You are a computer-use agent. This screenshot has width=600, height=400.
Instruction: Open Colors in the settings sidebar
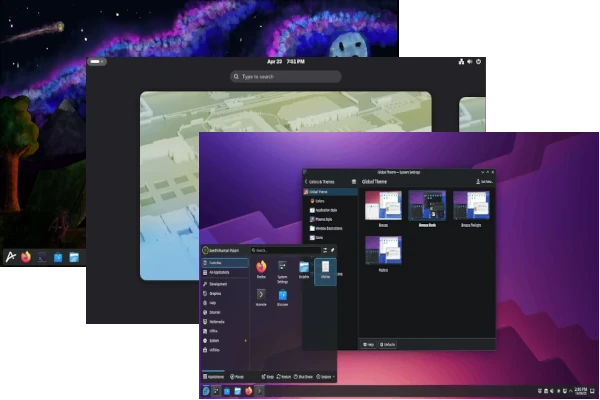point(331,201)
